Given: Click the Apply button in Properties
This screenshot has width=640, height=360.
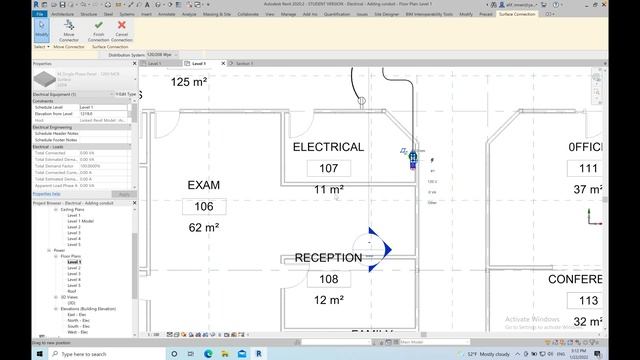Looking at the screenshot, I should (x=124, y=194).
